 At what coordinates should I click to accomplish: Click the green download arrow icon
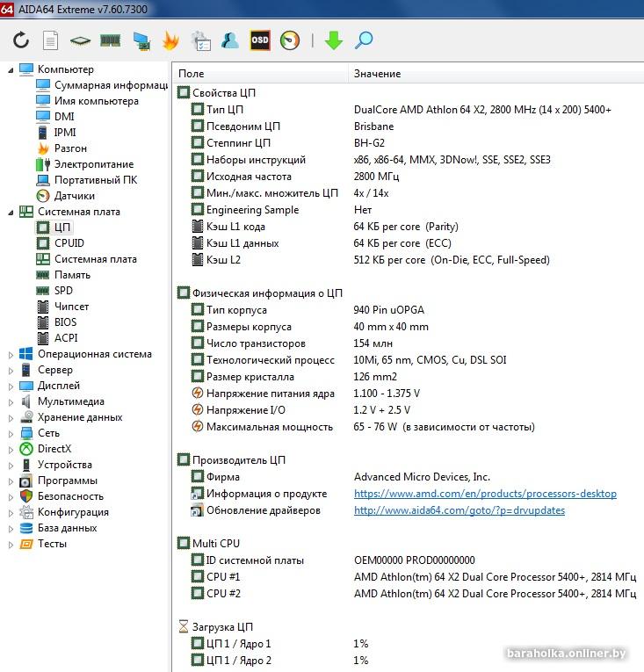click(x=334, y=40)
